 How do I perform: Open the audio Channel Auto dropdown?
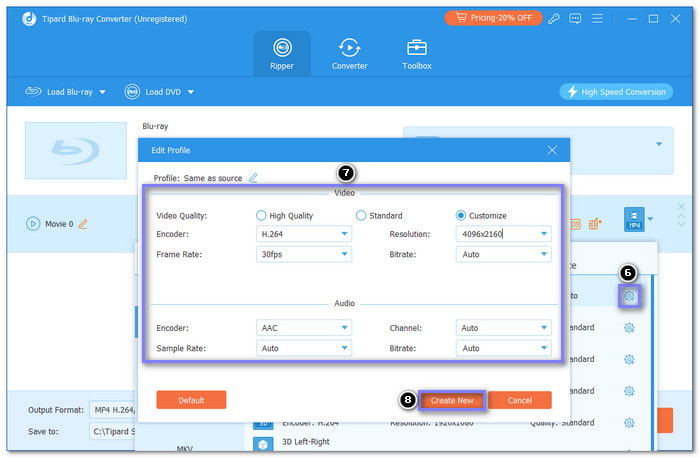(x=503, y=328)
